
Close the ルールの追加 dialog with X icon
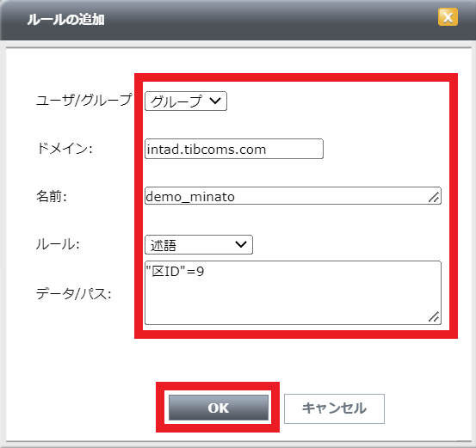448,17
